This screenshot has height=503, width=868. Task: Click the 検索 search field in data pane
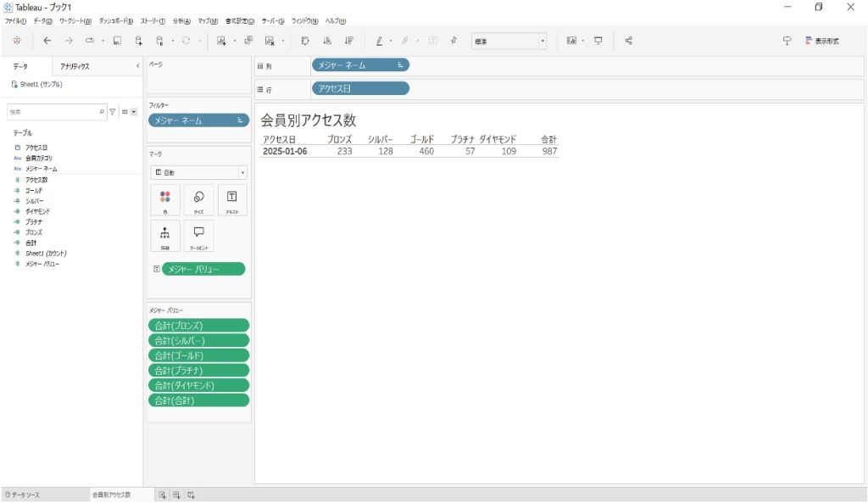click(53, 112)
